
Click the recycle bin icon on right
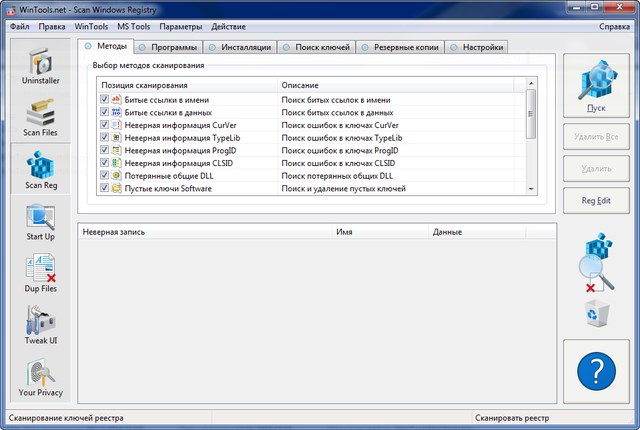[x=597, y=314]
